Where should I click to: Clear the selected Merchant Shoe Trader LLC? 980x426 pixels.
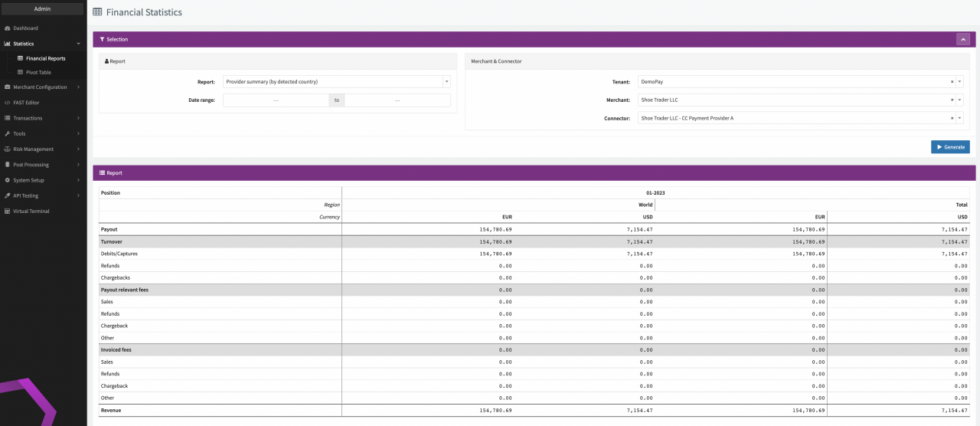[952, 100]
